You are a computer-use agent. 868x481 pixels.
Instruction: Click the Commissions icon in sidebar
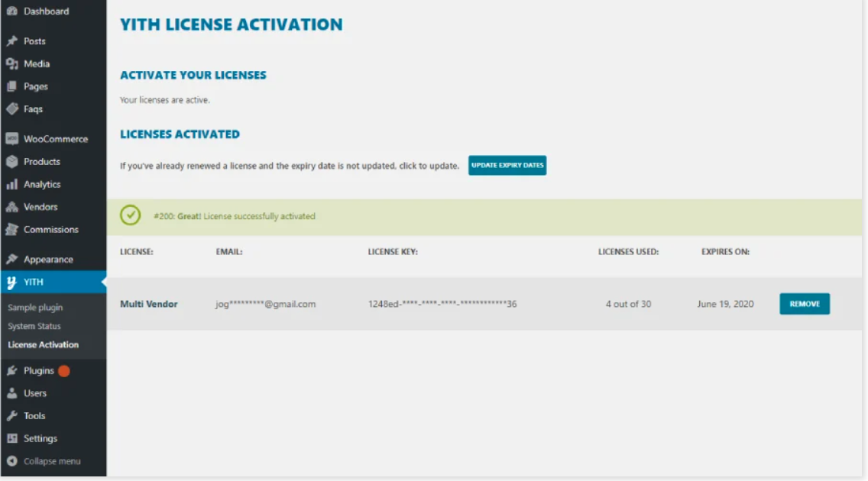pos(11,230)
